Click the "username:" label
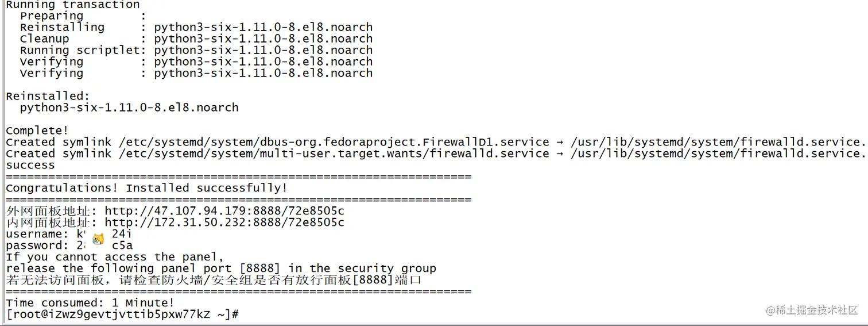Viewport: 868px width, 326px height. click(37, 234)
